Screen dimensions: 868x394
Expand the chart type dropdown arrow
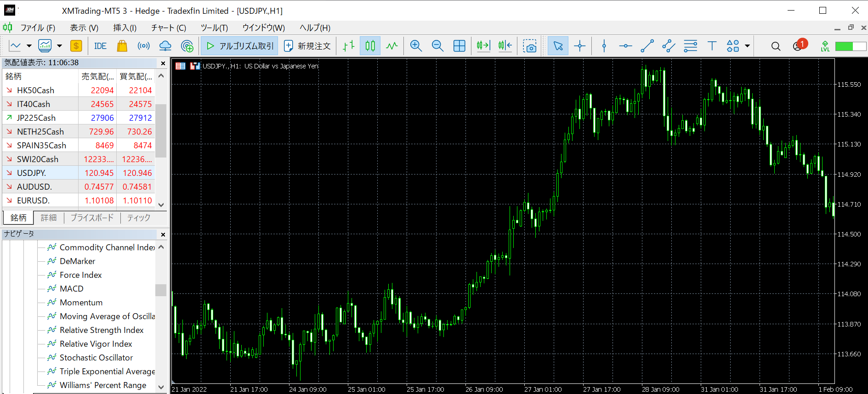29,46
